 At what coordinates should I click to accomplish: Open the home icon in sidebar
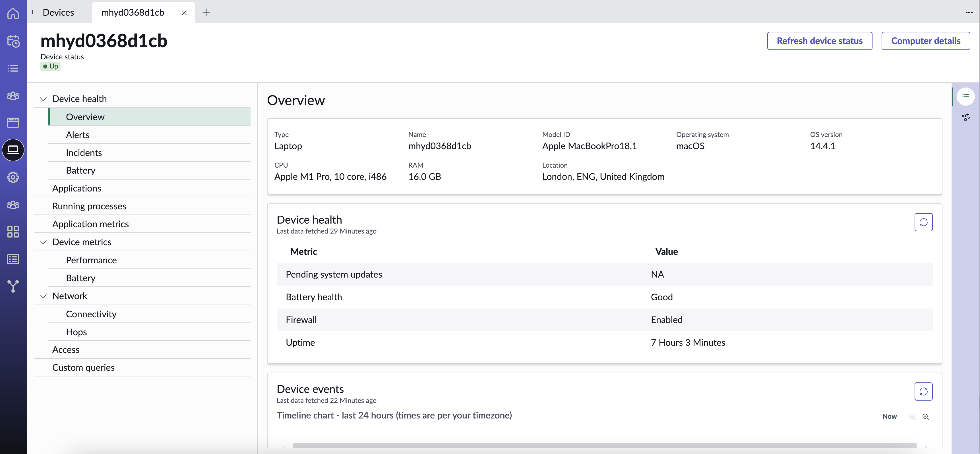[x=13, y=14]
